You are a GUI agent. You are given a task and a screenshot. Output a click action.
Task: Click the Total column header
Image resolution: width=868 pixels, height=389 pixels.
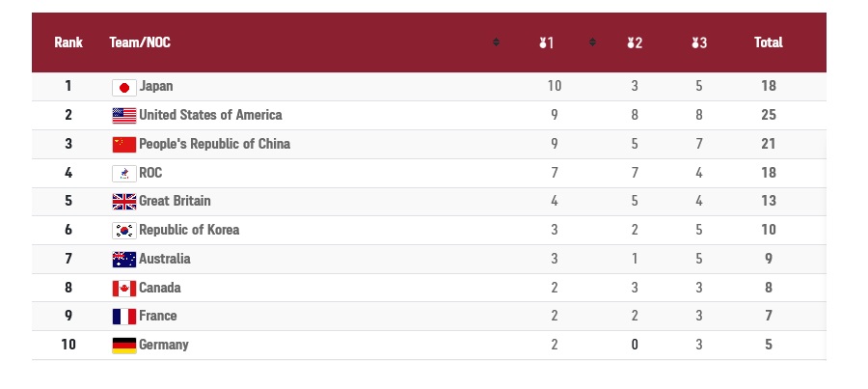click(x=769, y=42)
